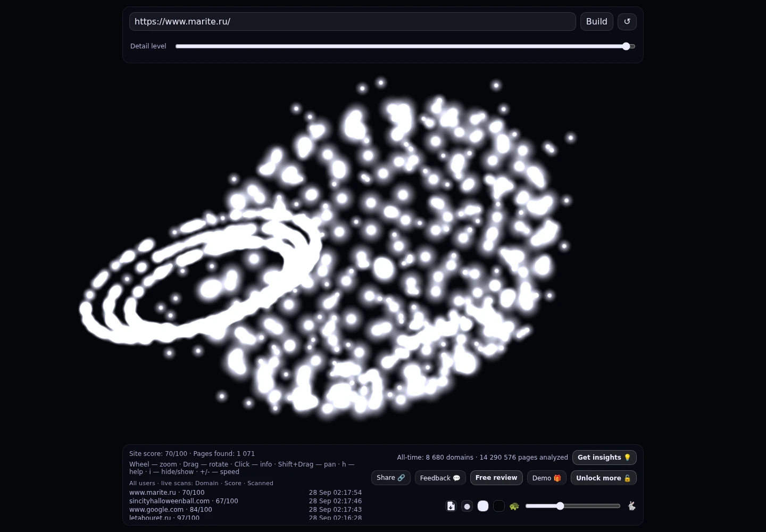Screen dimensions: 766x532
Task: Open the Feedback button
Action: click(x=440, y=478)
